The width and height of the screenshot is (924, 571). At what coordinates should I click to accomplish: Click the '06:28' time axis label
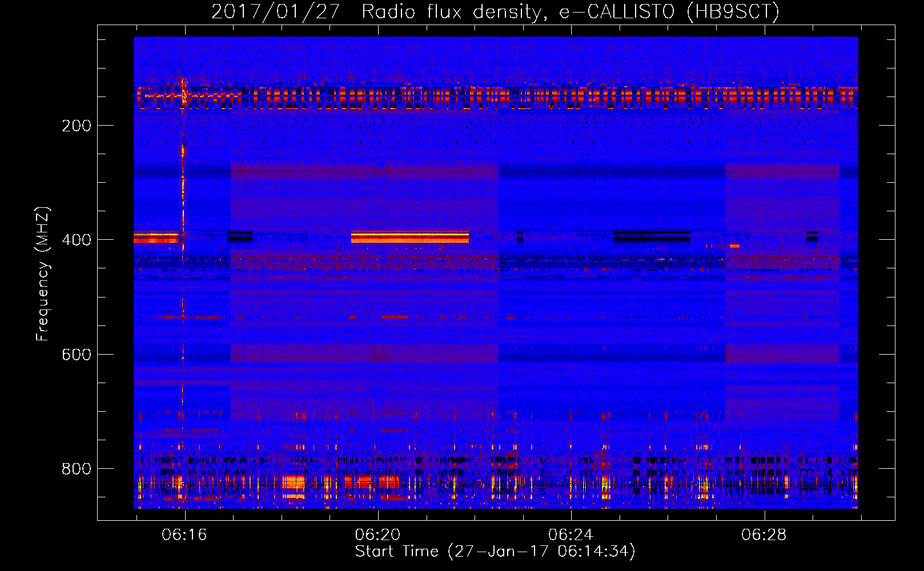pos(764,535)
